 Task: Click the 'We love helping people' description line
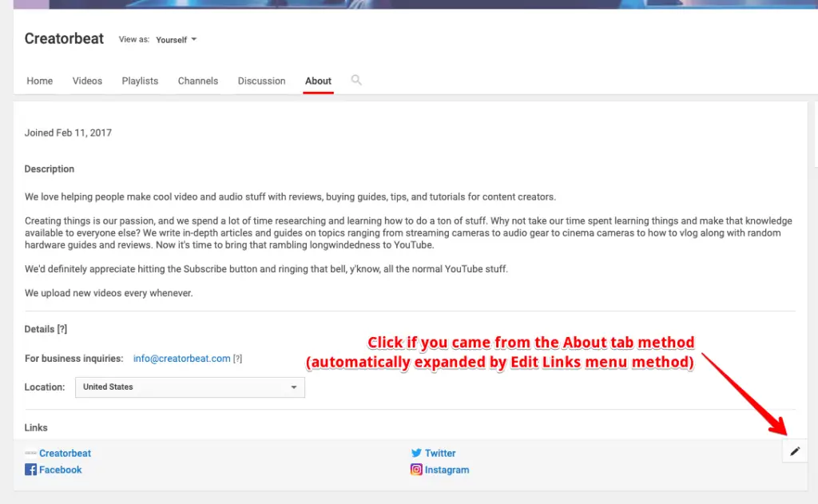(290, 196)
